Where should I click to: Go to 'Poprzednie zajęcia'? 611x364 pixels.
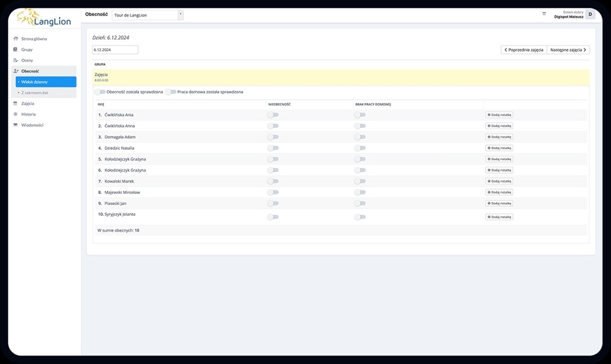click(x=523, y=50)
